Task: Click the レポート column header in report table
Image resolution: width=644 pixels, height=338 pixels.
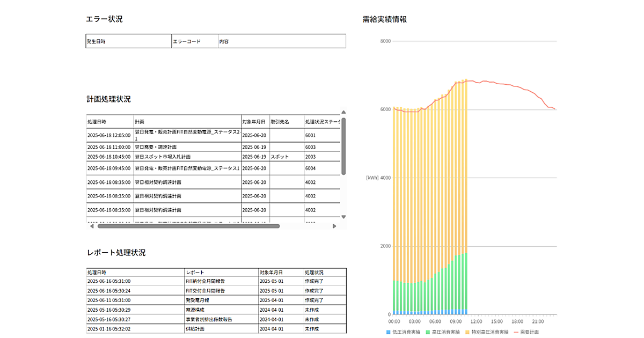Action: pos(195,273)
